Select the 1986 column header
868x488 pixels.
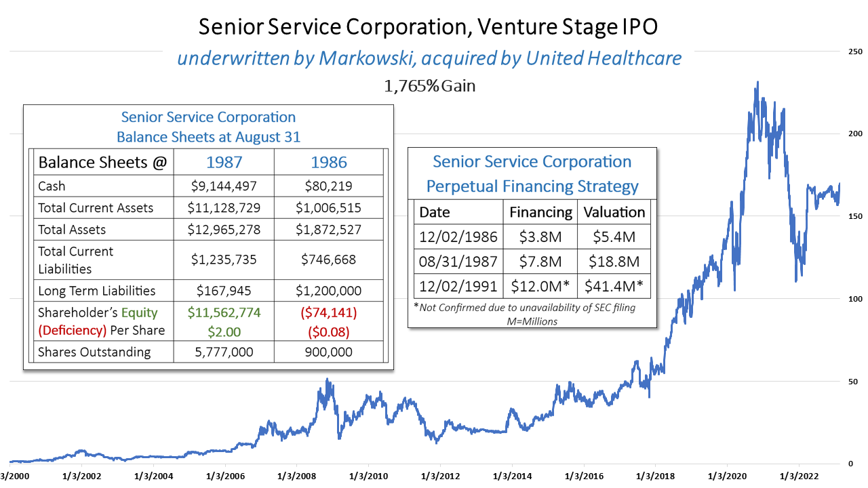pos(329,163)
